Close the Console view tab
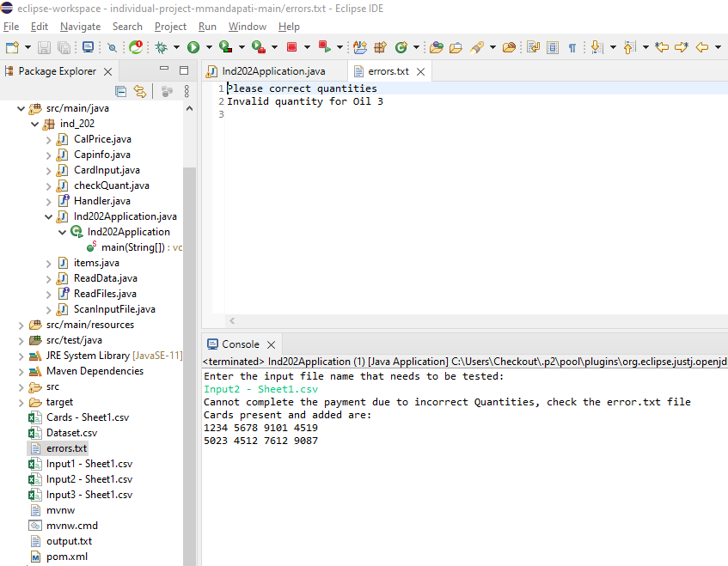This screenshot has height=566, width=728. pyautogui.click(x=271, y=344)
